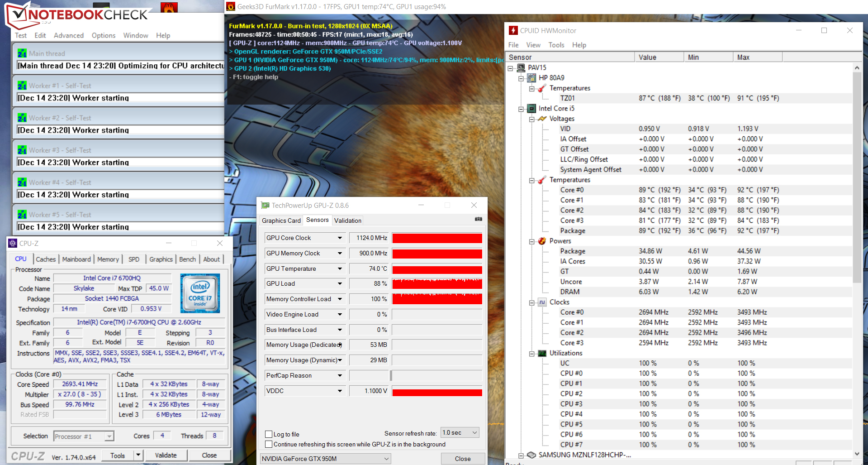Click the Samsung drive icon in HWMonitor
Screen dimensions: 868x465
(531, 455)
